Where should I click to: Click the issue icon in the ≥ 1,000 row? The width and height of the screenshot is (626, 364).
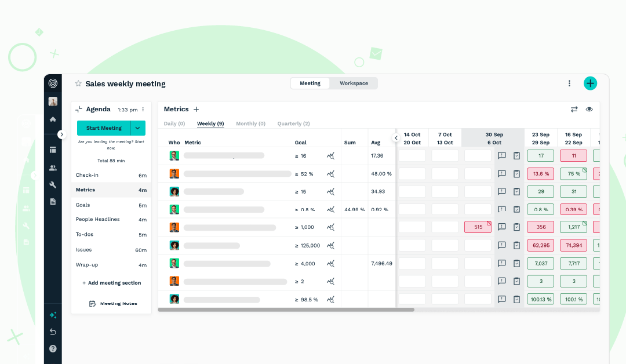(501, 227)
